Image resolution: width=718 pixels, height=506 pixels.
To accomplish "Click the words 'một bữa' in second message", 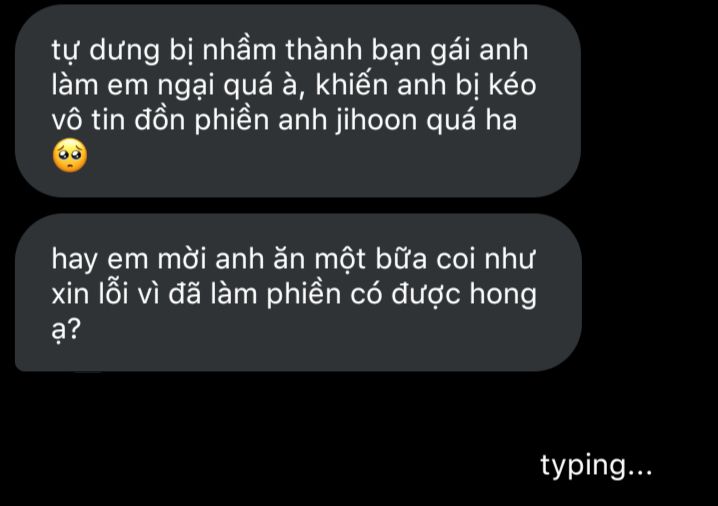I will (x=371, y=259).
